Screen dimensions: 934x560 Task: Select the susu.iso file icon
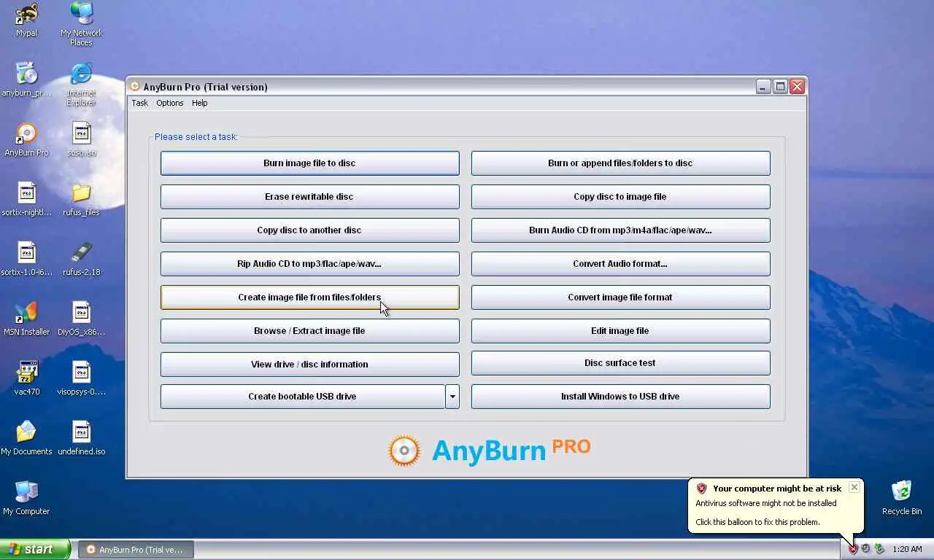tap(81, 139)
